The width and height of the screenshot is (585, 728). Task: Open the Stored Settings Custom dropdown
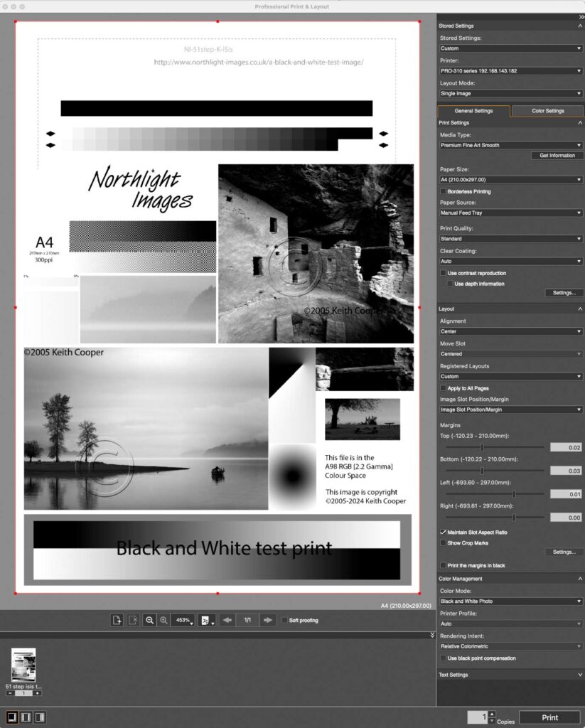tap(510, 48)
